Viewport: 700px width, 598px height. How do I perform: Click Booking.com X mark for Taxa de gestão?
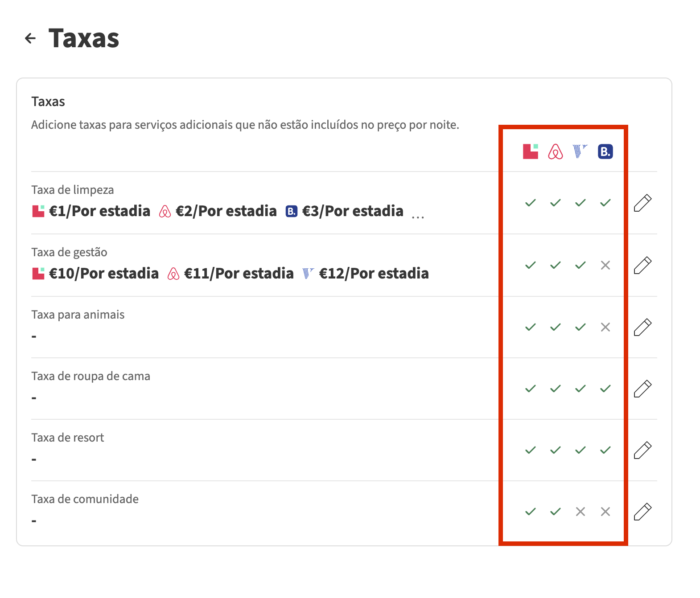(605, 266)
